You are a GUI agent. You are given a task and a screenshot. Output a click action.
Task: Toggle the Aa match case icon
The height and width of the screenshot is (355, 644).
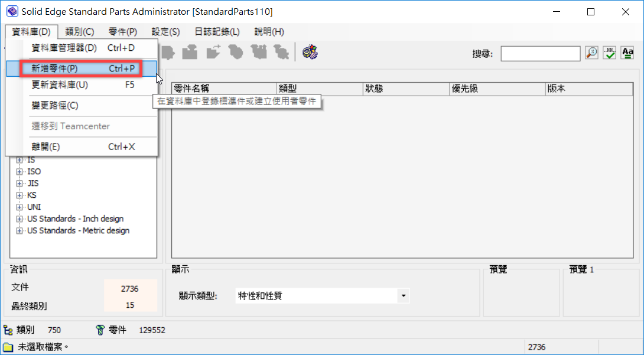click(627, 53)
